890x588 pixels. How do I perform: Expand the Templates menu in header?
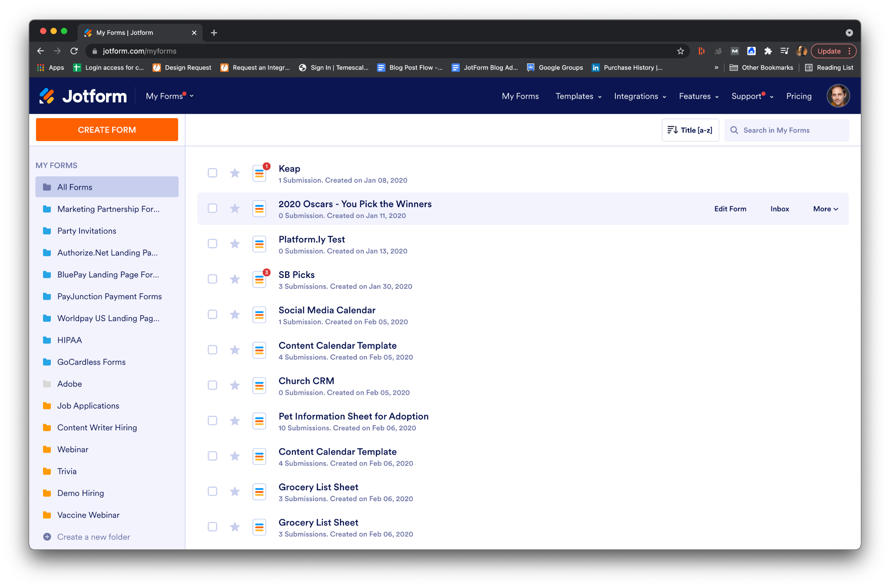pos(578,96)
